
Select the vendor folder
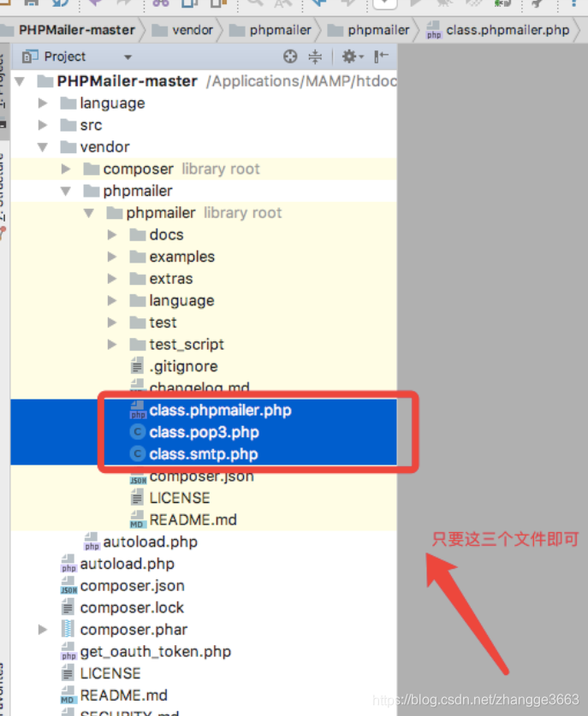95,147
